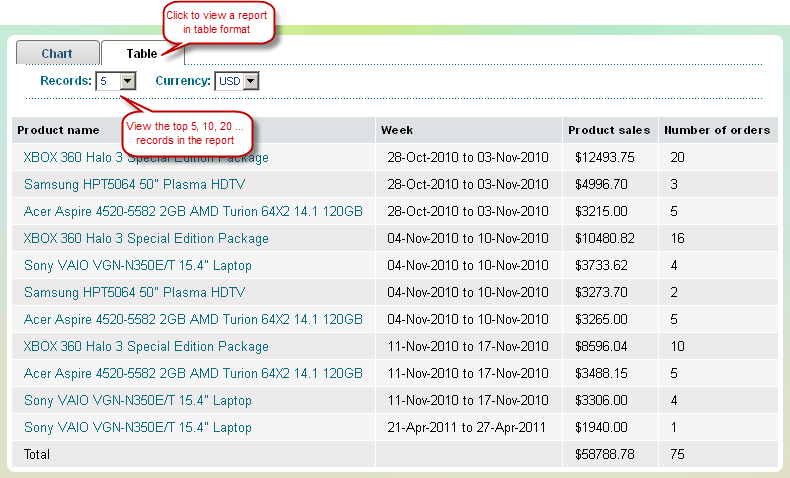Viewport: 790px width, 478px height.
Task: Open XBOX 360 Halo 3 link for 04-Nov week
Action: [146, 239]
